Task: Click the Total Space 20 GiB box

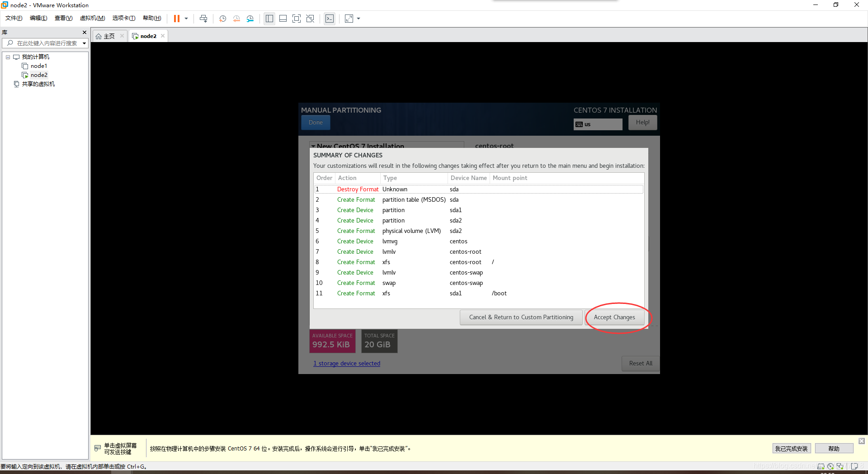Action: pos(379,341)
